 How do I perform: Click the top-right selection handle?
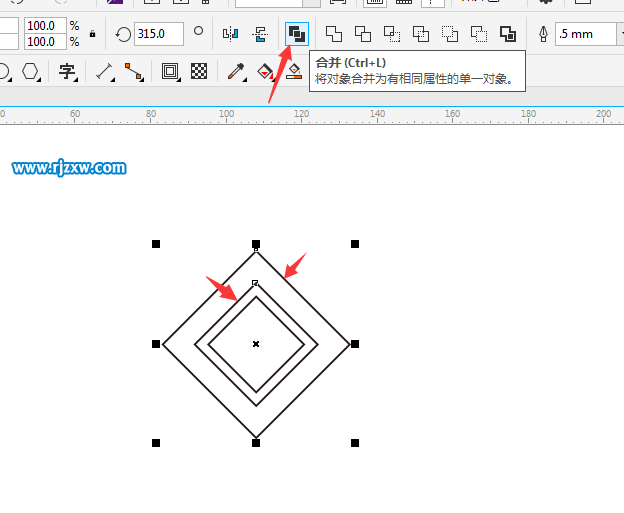coord(355,244)
